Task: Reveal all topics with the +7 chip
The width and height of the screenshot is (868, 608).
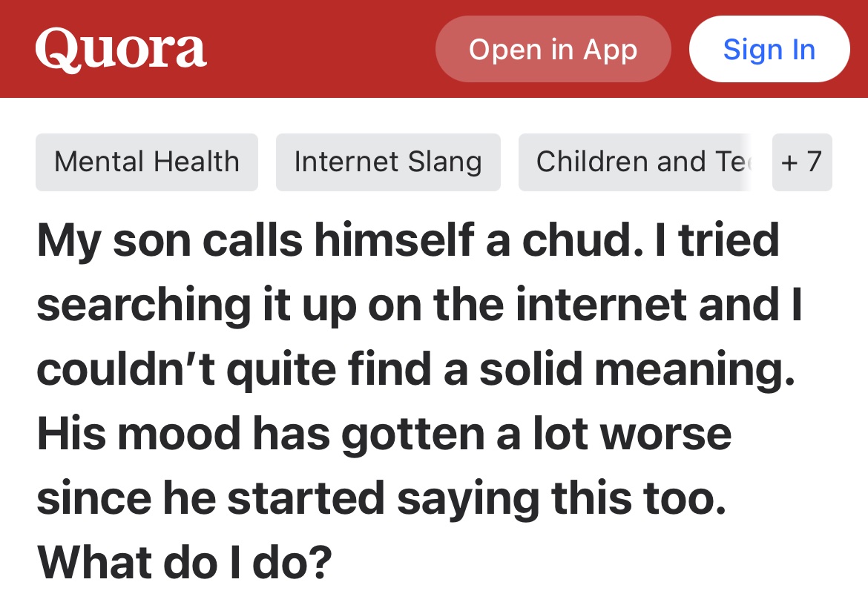Action: click(802, 162)
